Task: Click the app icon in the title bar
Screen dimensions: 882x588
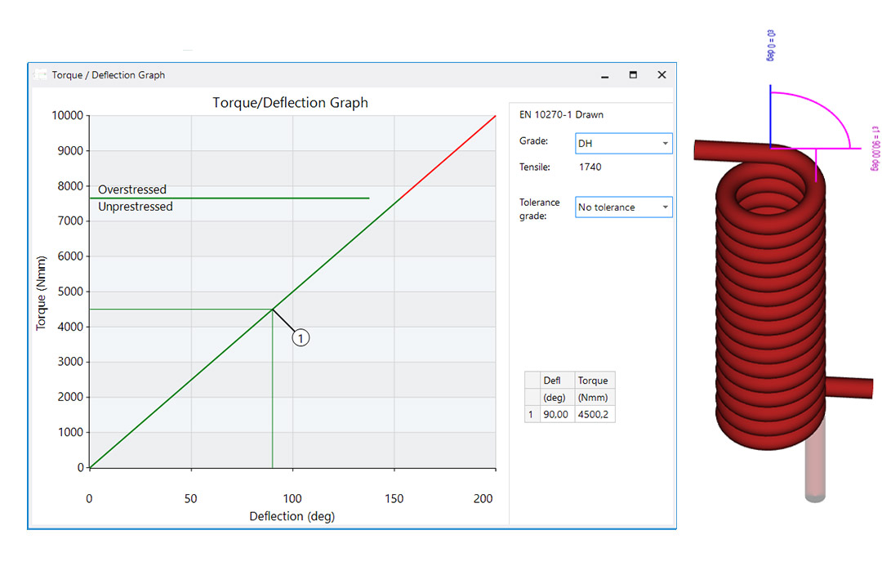Action: (x=41, y=75)
